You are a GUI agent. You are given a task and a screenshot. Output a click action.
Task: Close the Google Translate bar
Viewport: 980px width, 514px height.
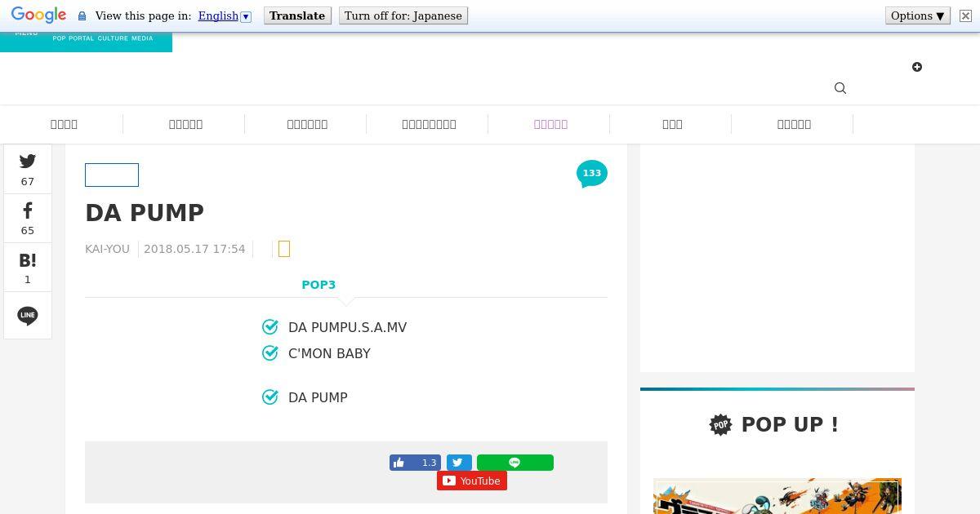click(965, 16)
